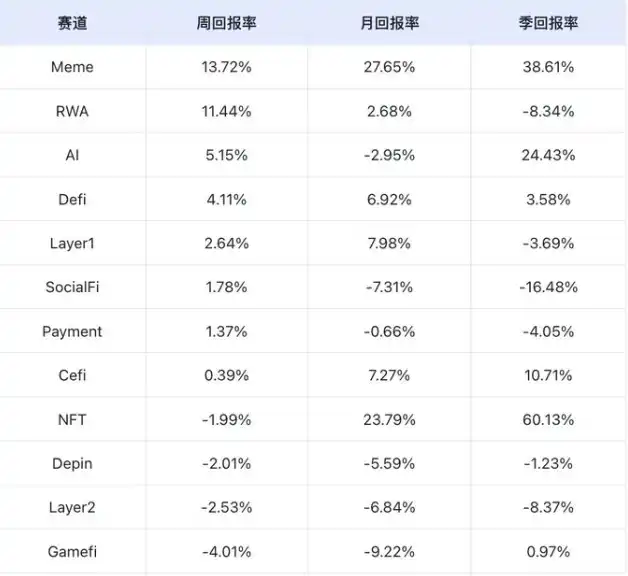Select the RWA track cell
Image resolution: width=628 pixels, height=576 pixels.
[x=72, y=111]
